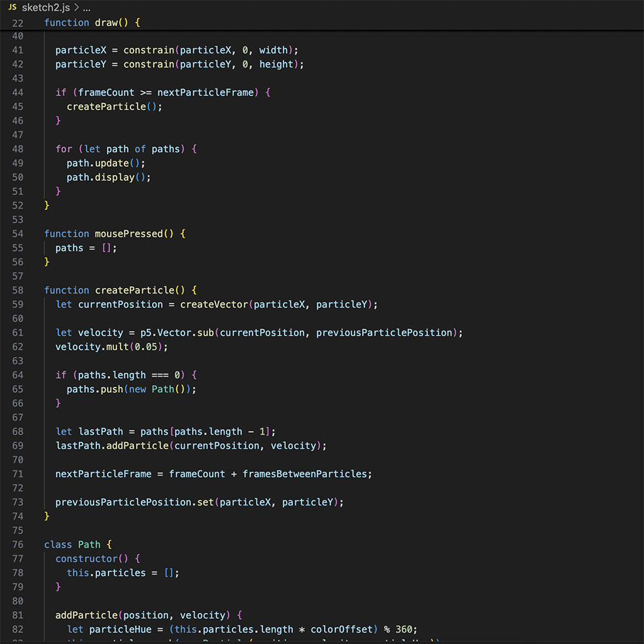Click the ellipsis breadcrumb to list symbols
This screenshot has width=644, height=644.
click(86, 8)
